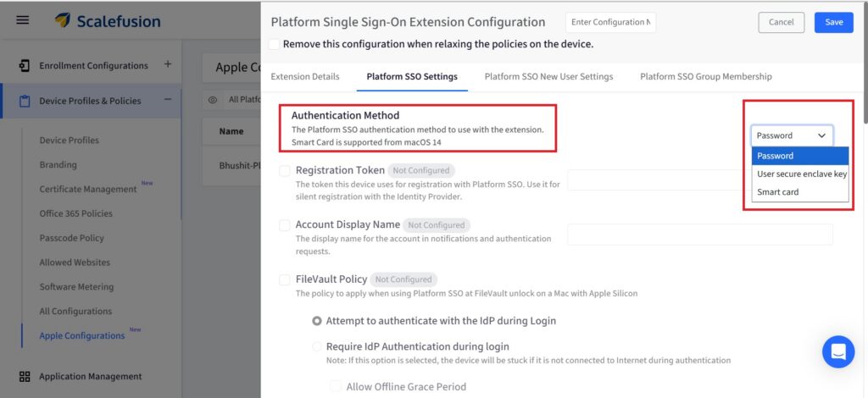Screen dimensions: 868x398
Task: Select Smart card from the list
Action: tap(777, 192)
